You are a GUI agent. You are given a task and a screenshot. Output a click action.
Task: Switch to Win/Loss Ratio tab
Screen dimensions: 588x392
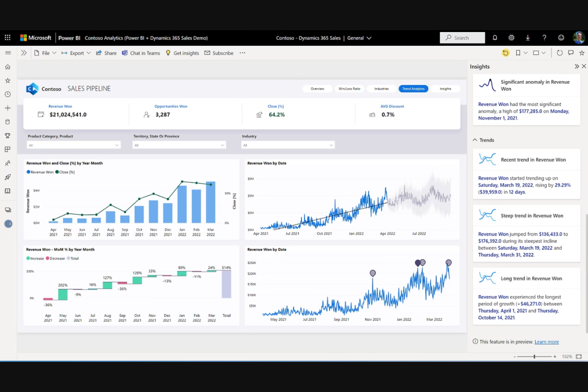coord(349,89)
